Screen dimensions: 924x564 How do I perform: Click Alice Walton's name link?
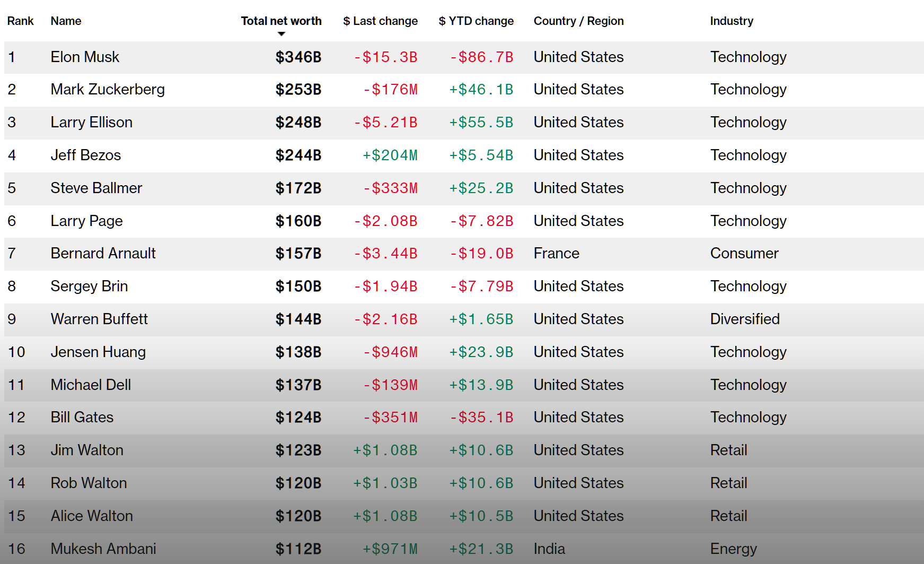92,516
